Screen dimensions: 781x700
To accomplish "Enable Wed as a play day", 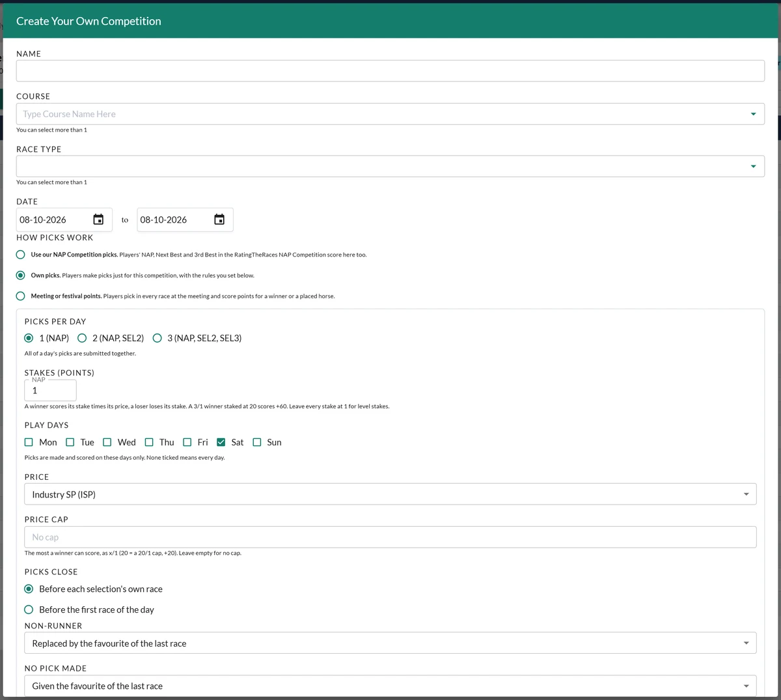I will coord(107,442).
